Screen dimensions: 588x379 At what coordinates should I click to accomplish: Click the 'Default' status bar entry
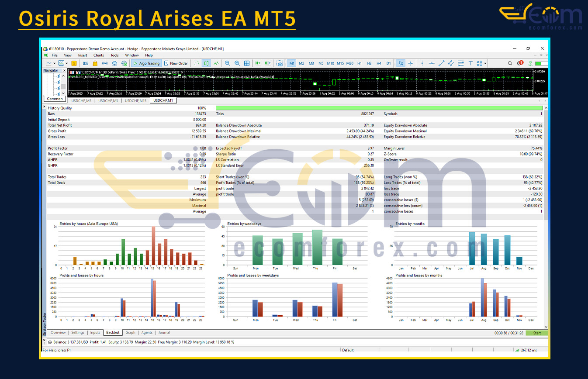348,350
